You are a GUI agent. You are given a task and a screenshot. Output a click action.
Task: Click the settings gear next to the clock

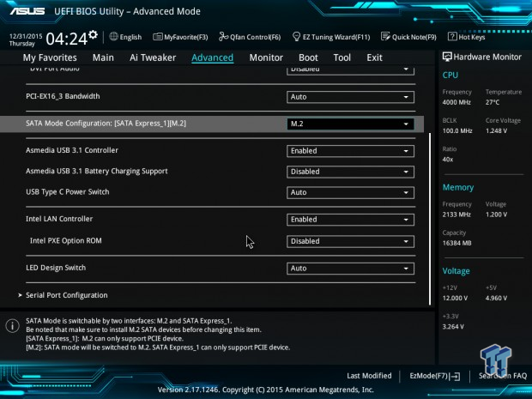pyautogui.click(x=93, y=34)
